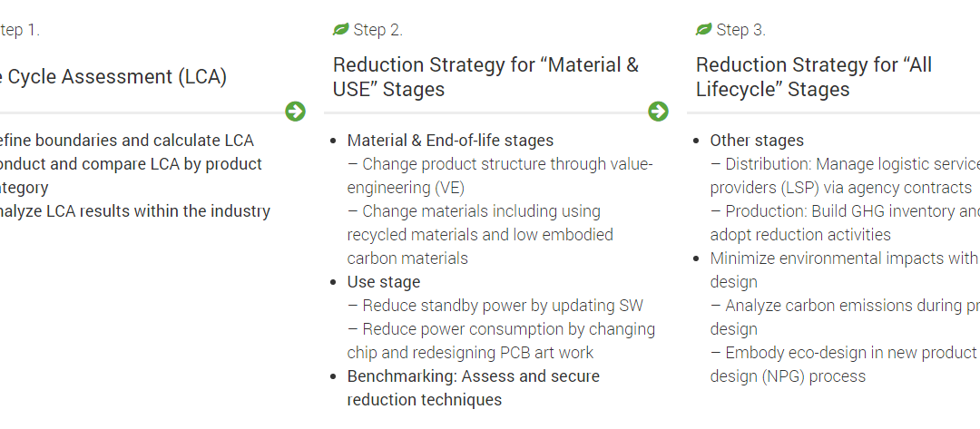Click the green leaf icon beside Step 2
The image size is (980, 429).
coord(340,29)
